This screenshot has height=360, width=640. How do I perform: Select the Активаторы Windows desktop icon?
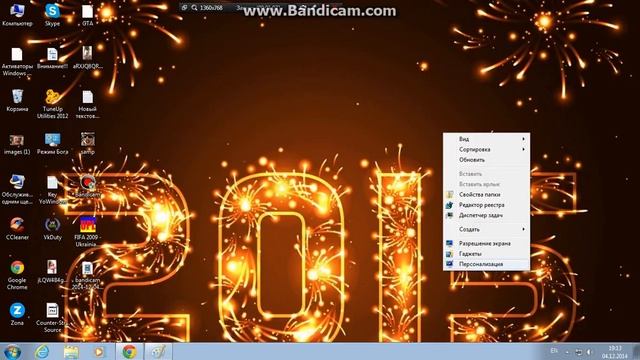[17, 62]
